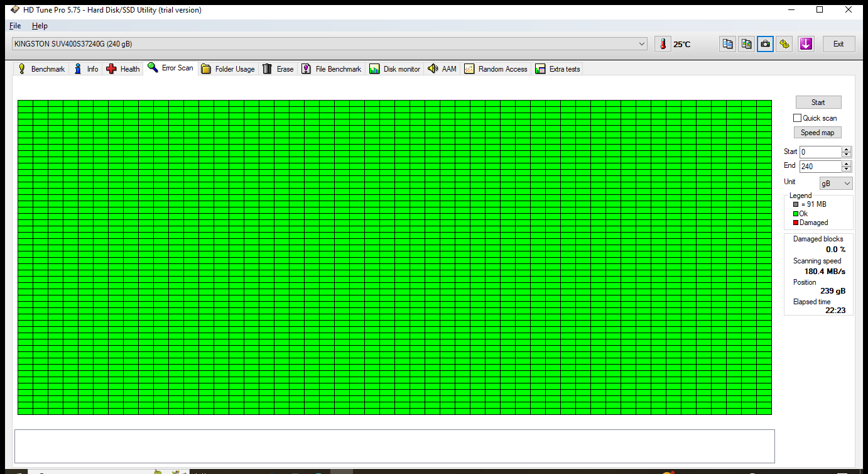Select the AAM tab
The width and height of the screenshot is (868, 474).
click(x=442, y=69)
